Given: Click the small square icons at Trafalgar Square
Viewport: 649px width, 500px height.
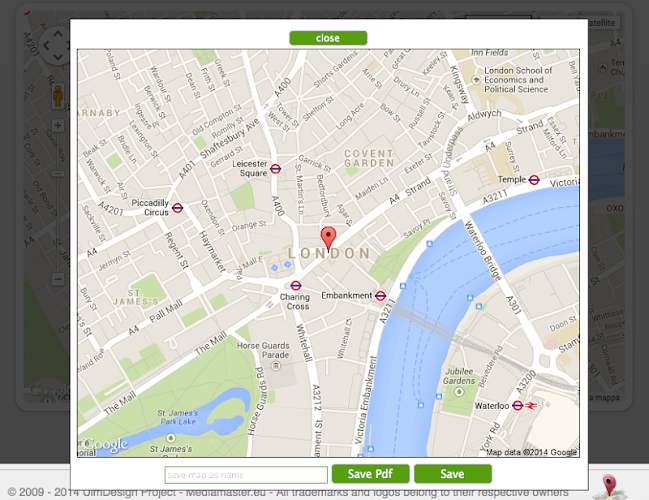Looking at the screenshot, I should (281, 266).
